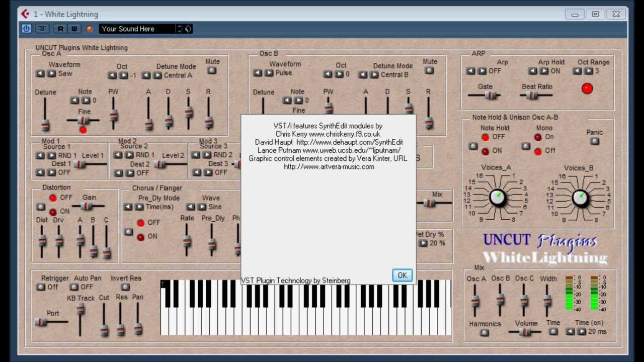Click the Port slider handle
Viewport: 644px width, 362px height.
point(41,322)
